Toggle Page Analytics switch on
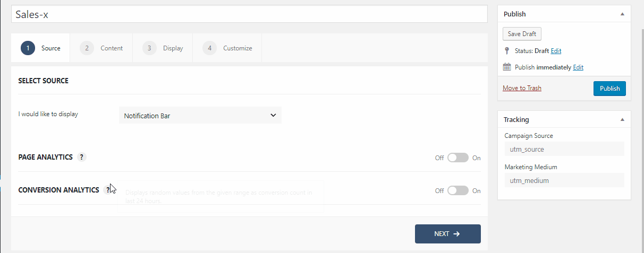The height and width of the screenshot is (253, 644). [458, 158]
